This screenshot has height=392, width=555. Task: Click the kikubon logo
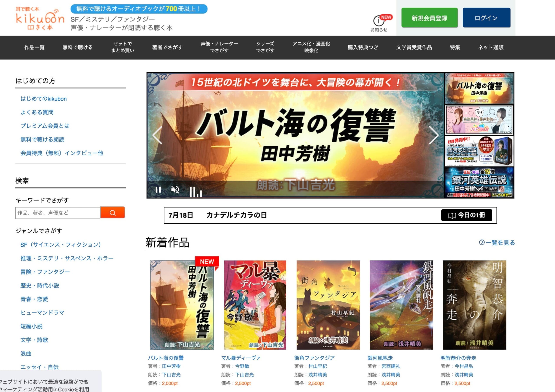click(x=40, y=18)
